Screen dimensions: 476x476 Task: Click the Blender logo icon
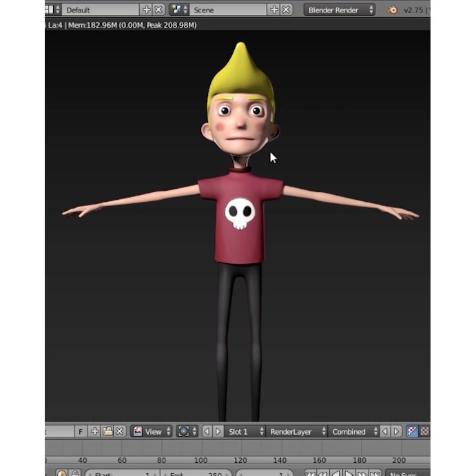[x=393, y=10]
